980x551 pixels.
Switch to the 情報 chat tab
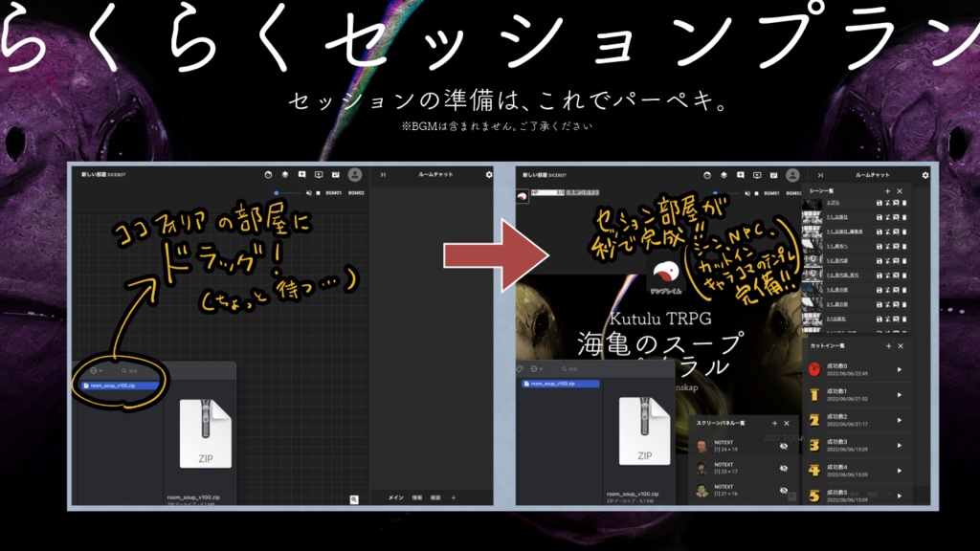417,497
